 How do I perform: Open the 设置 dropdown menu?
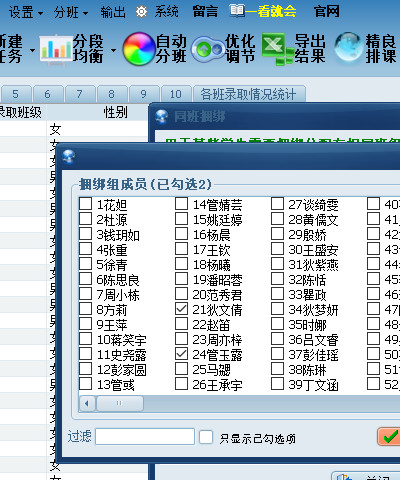26,13
